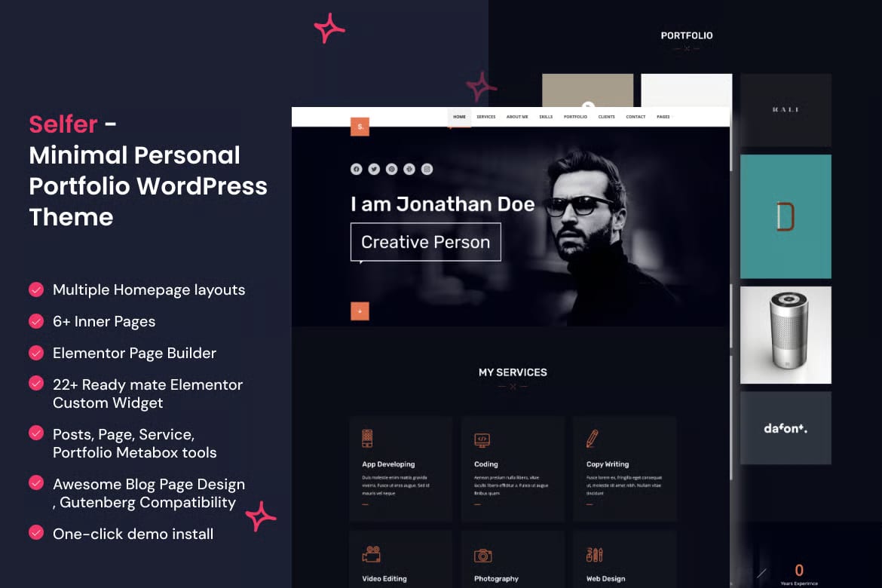Open the Copy Writing service title
882x588 pixels.
608,464
